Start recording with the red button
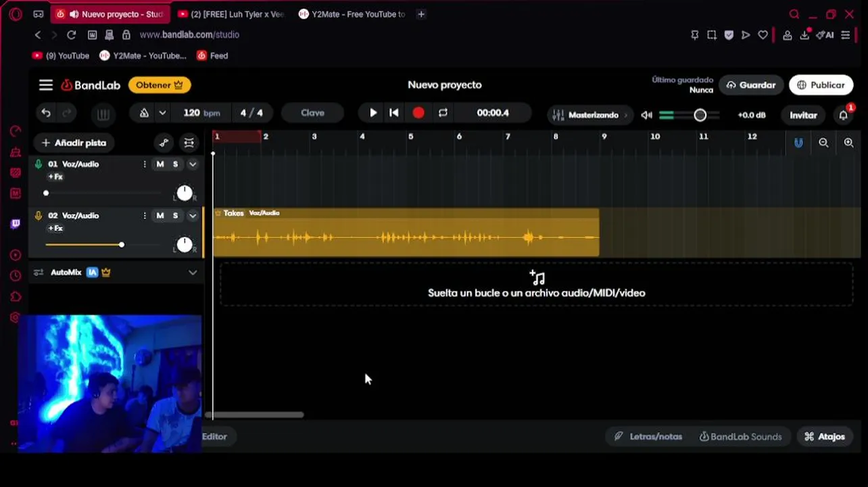This screenshot has width=868, height=487. (418, 113)
